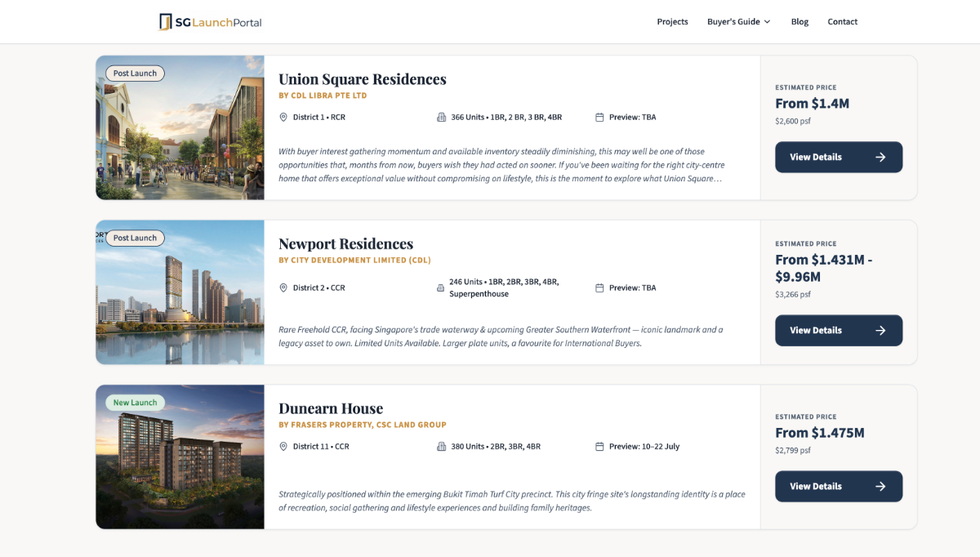Screen dimensions: 980x557
Task: Click the arrow icon in Newport's View Details
Action: [x=880, y=331]
